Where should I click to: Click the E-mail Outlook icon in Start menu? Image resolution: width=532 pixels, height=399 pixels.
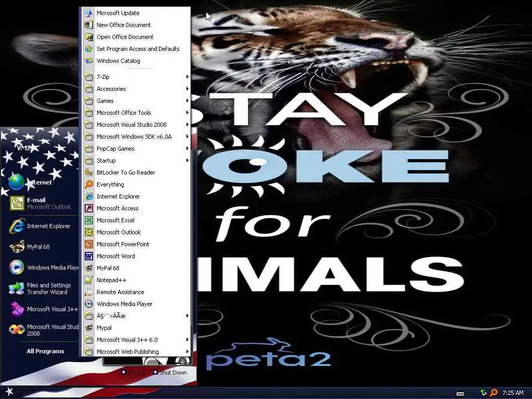(x=17, y=203)
